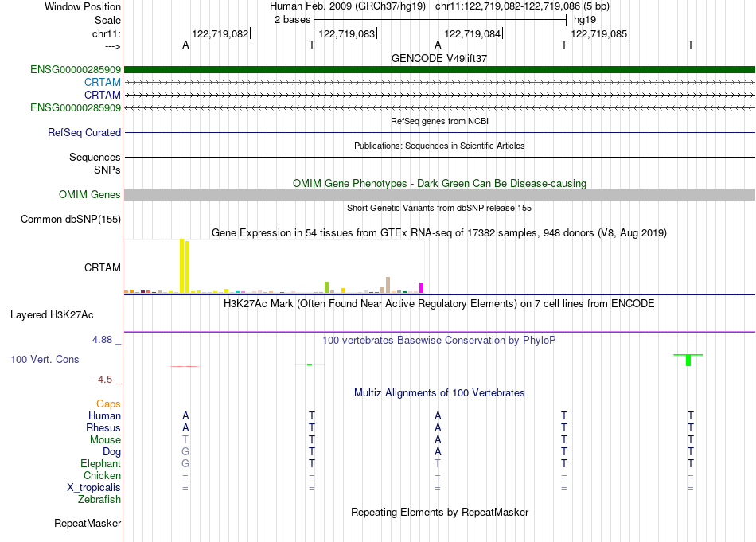Click the 100 Vert. Cons label

(45, 359)
